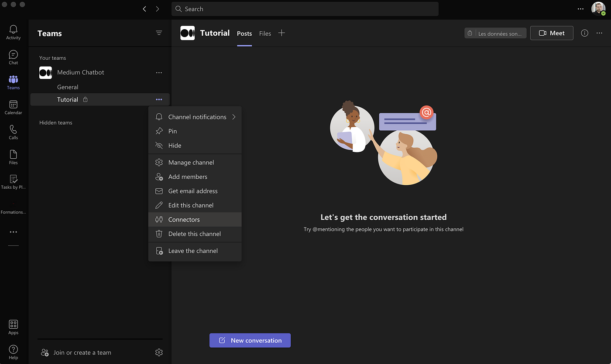This screenshot has height=364, width=611.
Task: Choose Edit this channel
Action: tap(195, 205)
